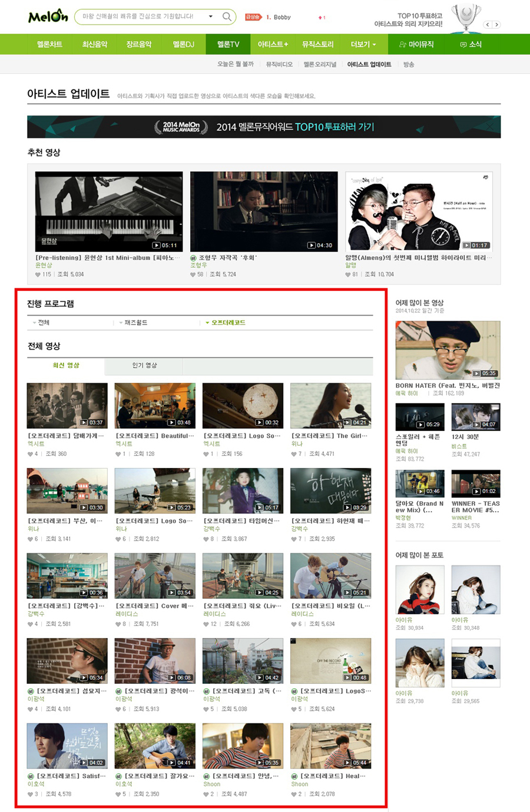Switch to the 최신 영상 tab
This screenshot has width=530, height=812.
(x=66, y=366)
